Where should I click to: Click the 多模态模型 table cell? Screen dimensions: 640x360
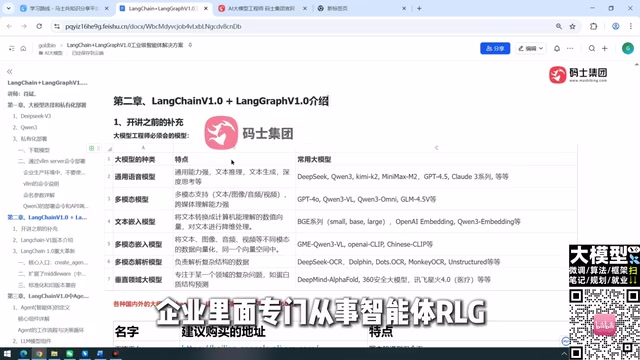click(142, 199)
